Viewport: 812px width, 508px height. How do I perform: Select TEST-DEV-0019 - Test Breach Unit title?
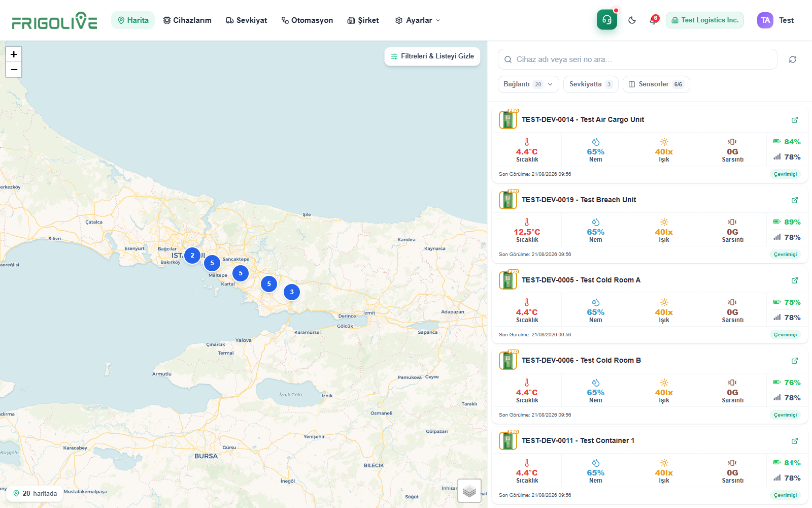point(579,200)
